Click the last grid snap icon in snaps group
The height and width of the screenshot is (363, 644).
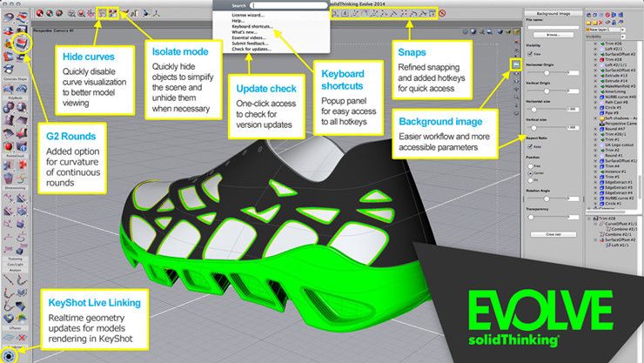tap(432, 14)
